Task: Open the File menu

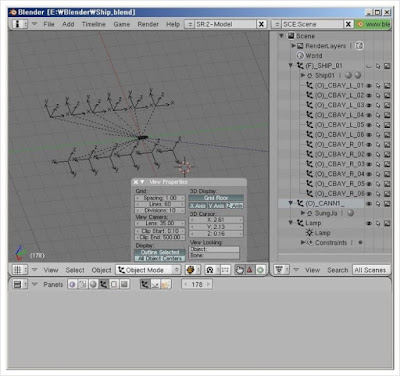Action: tap(49, 24)
